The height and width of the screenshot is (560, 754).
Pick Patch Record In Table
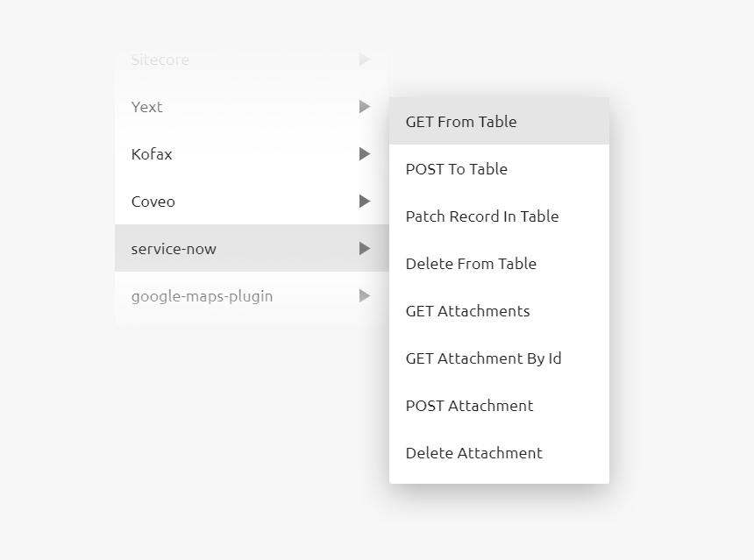482,216
